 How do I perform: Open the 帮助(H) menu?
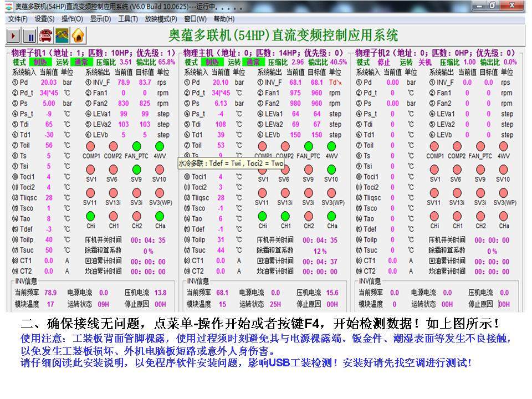tap(224, 19)
